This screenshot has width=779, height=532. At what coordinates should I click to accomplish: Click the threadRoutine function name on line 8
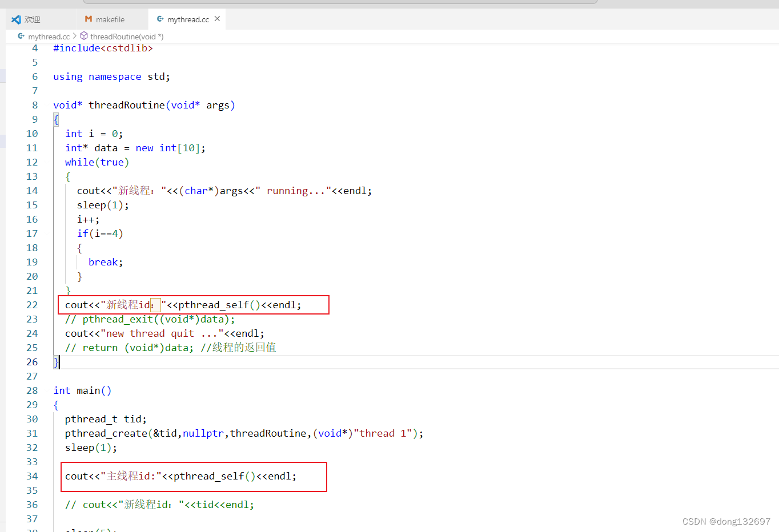tap(127, 105)
